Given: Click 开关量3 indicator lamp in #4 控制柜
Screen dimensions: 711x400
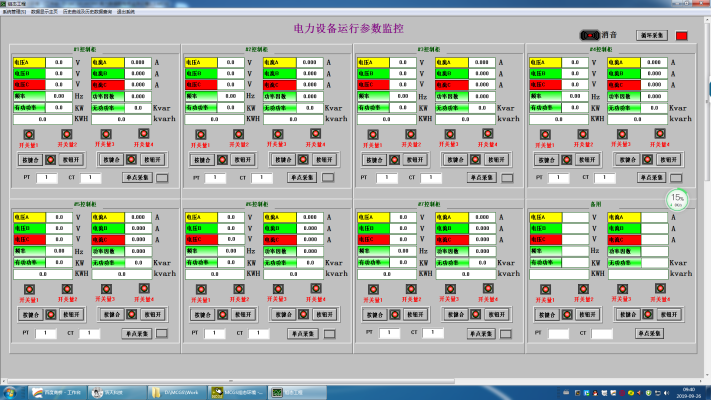Looking at the screenshot, I should (x=622, y=134).
